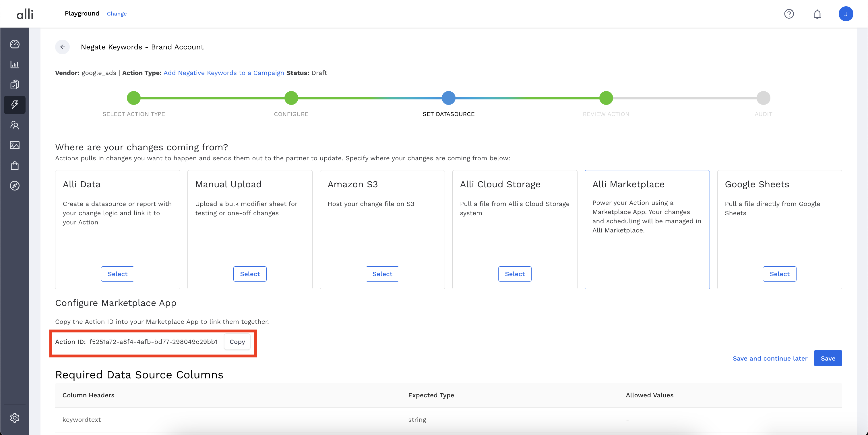Select the lightning bolt Actions icon
The height and width of the screenshot is (435, 868).
point(14,105)
